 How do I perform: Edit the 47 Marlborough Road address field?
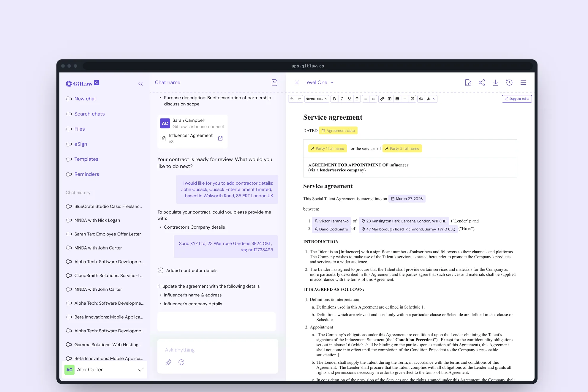tap(408, 229)
